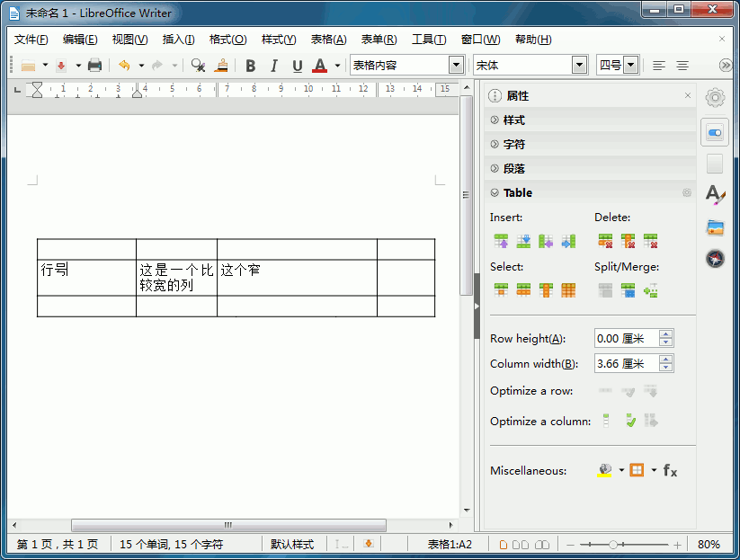
Task: Toggle italic formatting
Action: [x=274, y=66]
